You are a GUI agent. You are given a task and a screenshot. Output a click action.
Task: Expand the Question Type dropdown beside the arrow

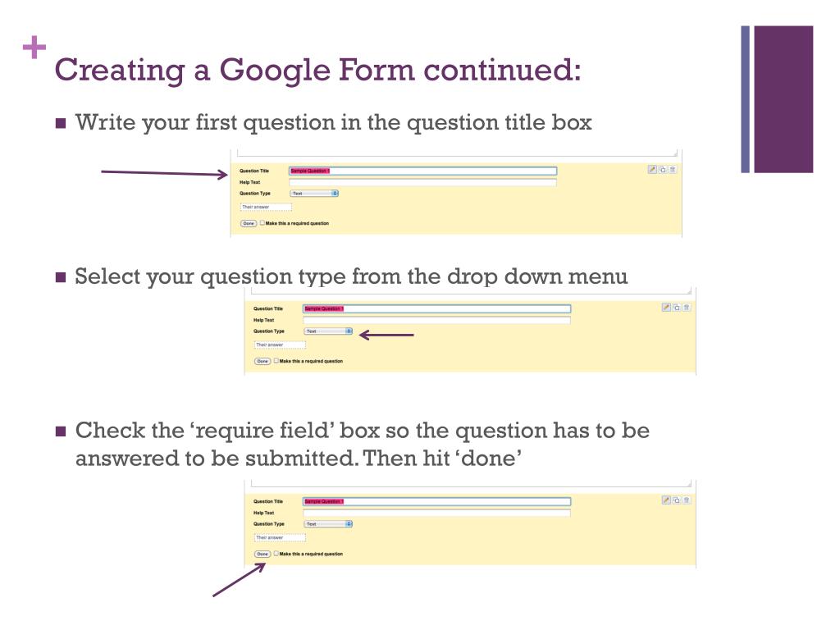328,331
